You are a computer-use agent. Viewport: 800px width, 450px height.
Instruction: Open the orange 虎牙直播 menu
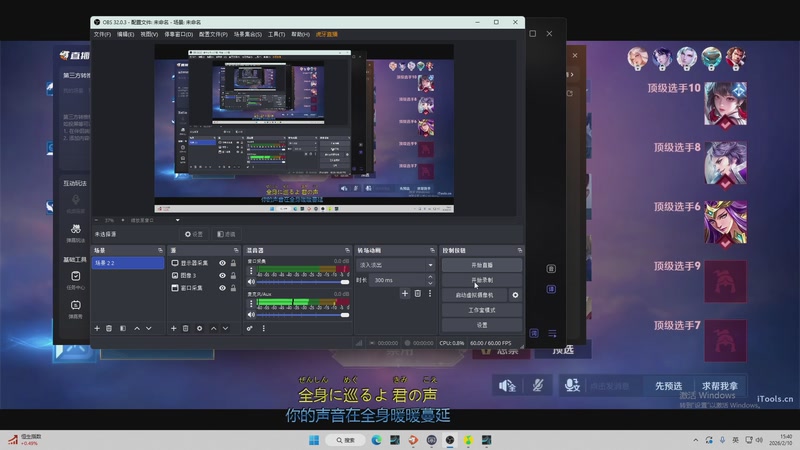pyautogui.click(x=327, y=34)
